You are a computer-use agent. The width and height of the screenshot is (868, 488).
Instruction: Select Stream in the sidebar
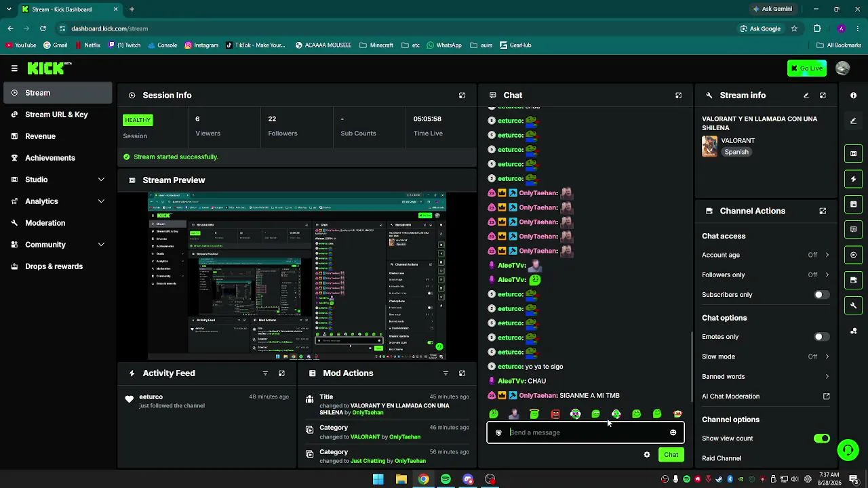(x=58, y=93)
